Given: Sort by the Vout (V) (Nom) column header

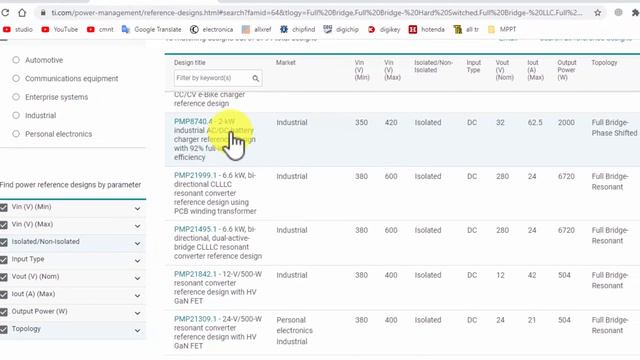Looking at the screenshot, I should pyautogui.click(x=504, y=70).
